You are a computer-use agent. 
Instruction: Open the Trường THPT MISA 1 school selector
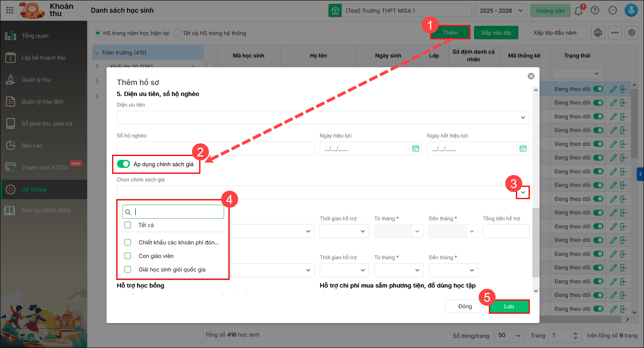pyautogui.click(x=400, y=11)
